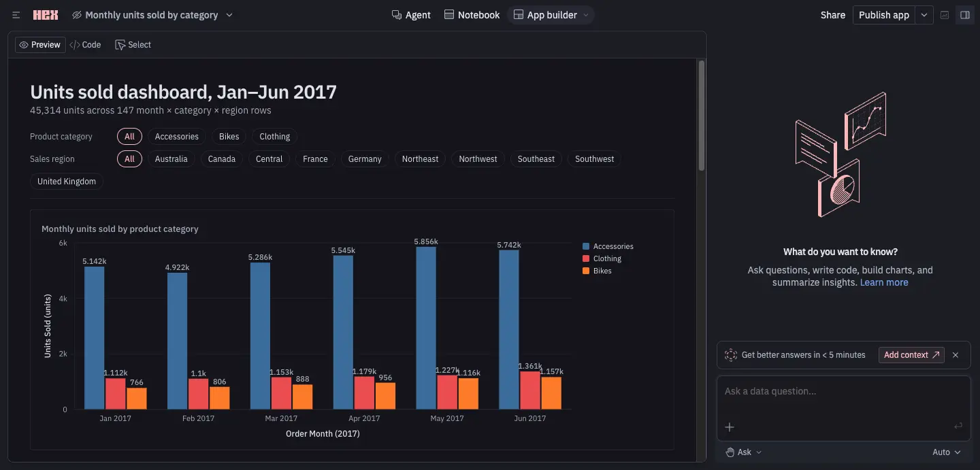This screenshot has width=980, height=470.
Task: Filter by Northwest region
Action: [x=478, y=159]
